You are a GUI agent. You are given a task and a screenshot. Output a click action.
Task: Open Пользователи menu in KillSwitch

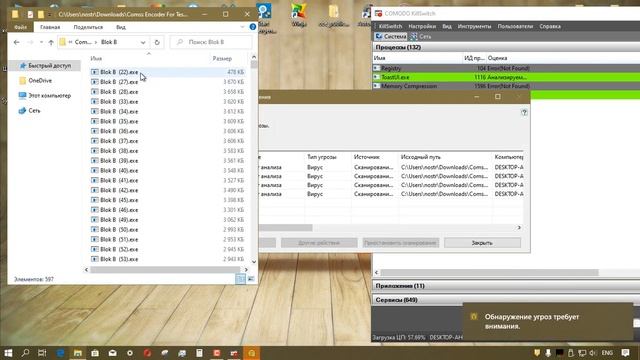[515, 26]
